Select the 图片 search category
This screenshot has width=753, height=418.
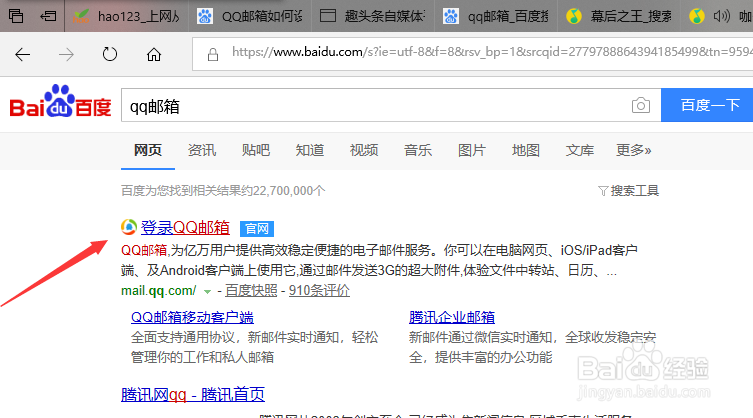[472, 150]
